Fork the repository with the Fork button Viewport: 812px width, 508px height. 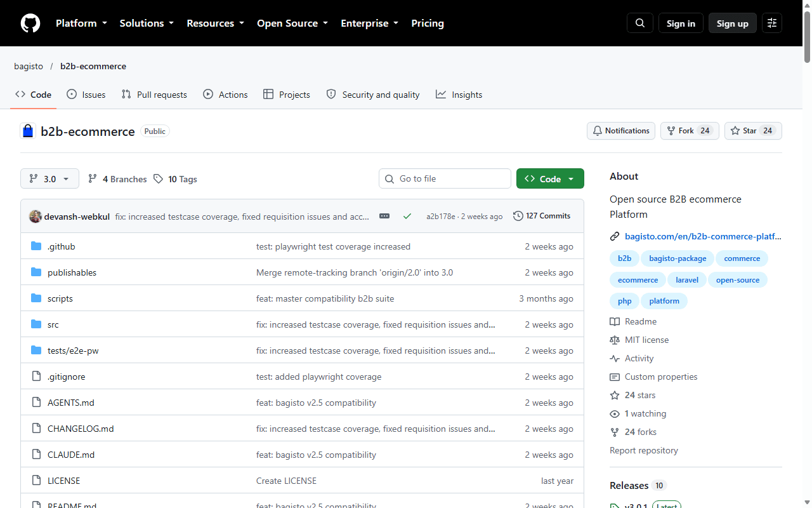[690, 131]
